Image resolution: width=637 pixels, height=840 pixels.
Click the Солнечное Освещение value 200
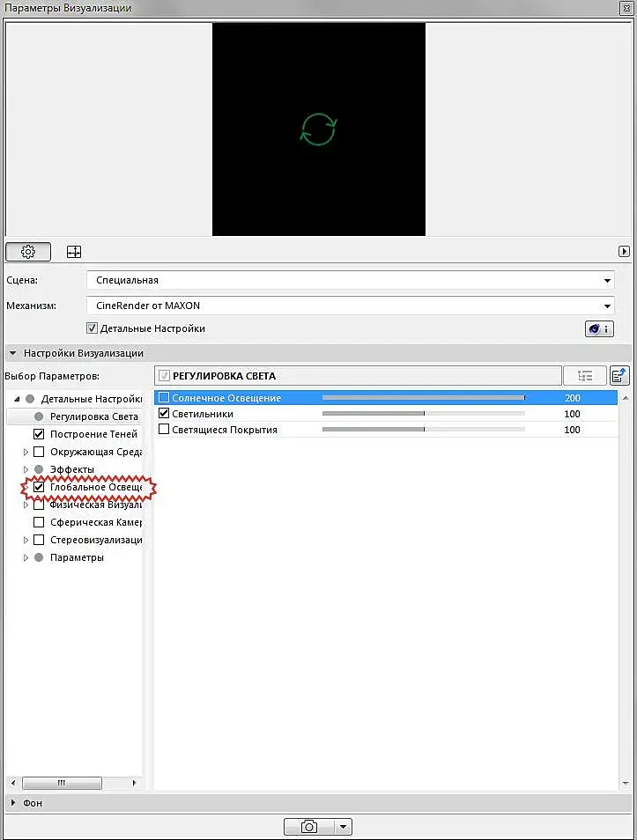pyautogui.click(x=572, y=397)
